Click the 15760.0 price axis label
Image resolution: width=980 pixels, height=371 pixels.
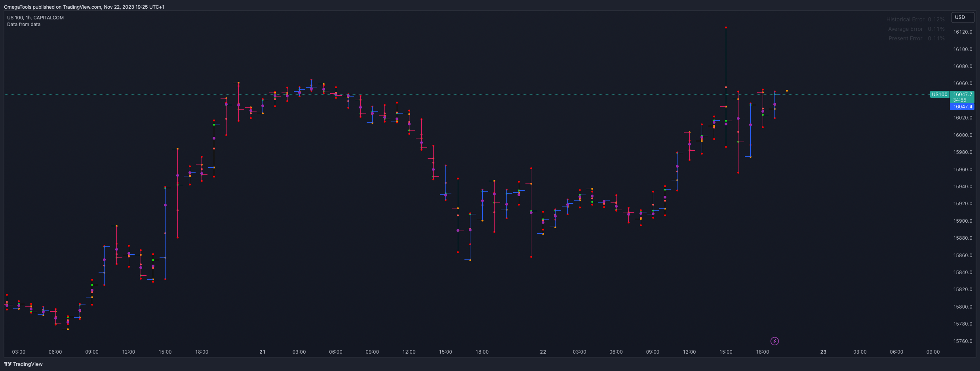[963, 341]
